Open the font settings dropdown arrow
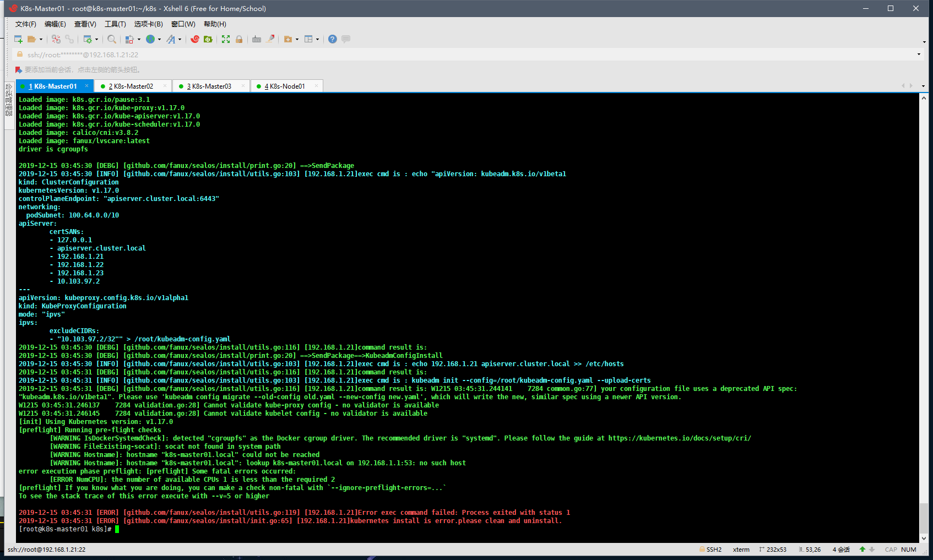 click(x=180, y=39)
